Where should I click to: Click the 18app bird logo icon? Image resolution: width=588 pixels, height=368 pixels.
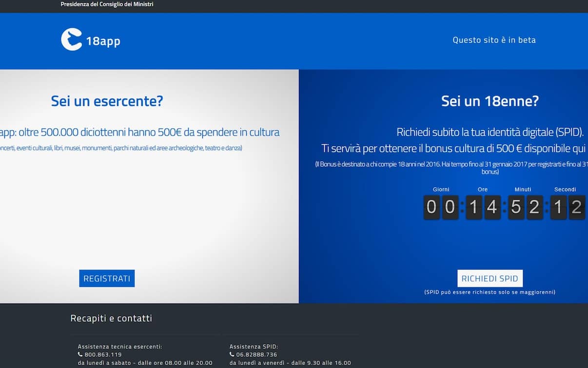71,39
